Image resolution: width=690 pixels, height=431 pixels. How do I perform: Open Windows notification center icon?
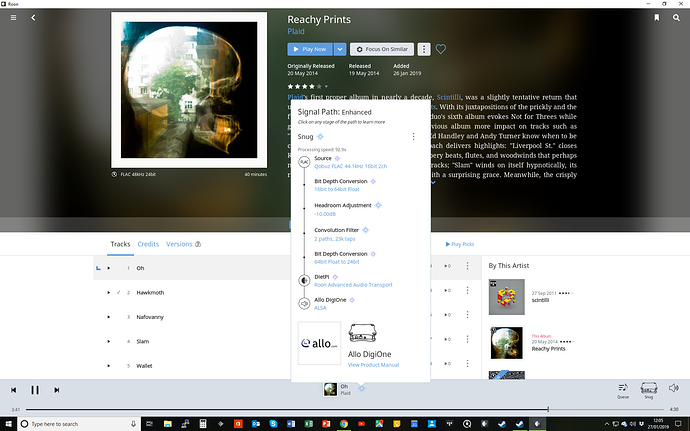[x=678, y=424]
